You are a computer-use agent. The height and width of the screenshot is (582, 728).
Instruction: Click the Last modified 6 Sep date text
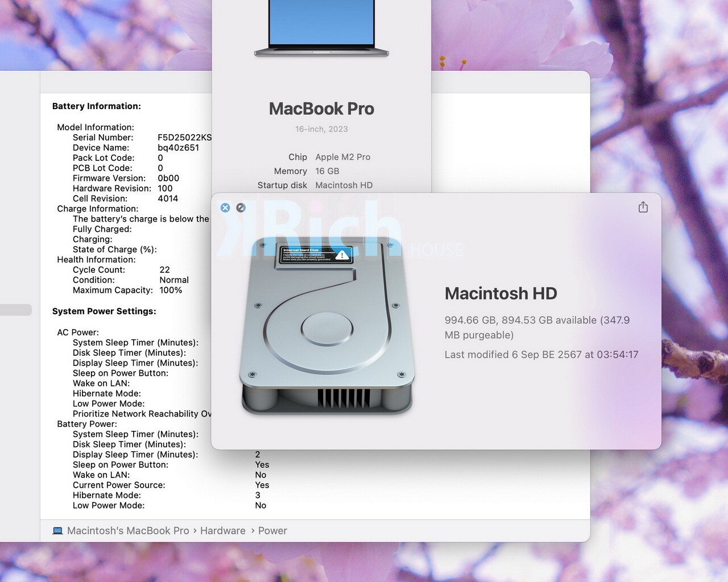click(x=541, y=355)
